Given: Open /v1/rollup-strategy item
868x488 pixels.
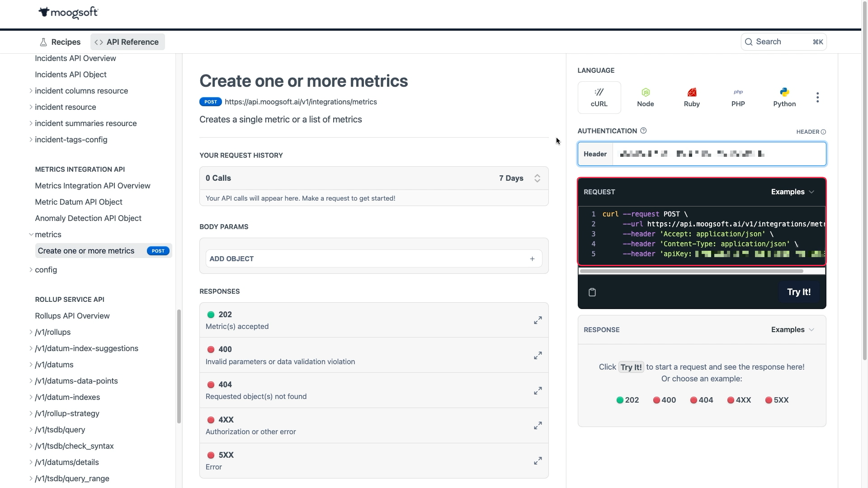Looking at the screenshot, I should click(67, 413).
